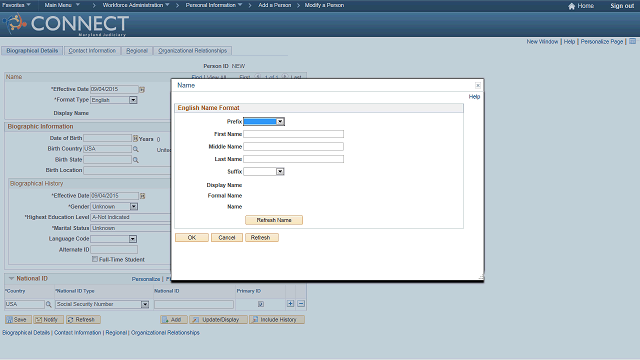
Task: Click the Update/Display button
Action: pyautogui.click(x=218, y=320)
